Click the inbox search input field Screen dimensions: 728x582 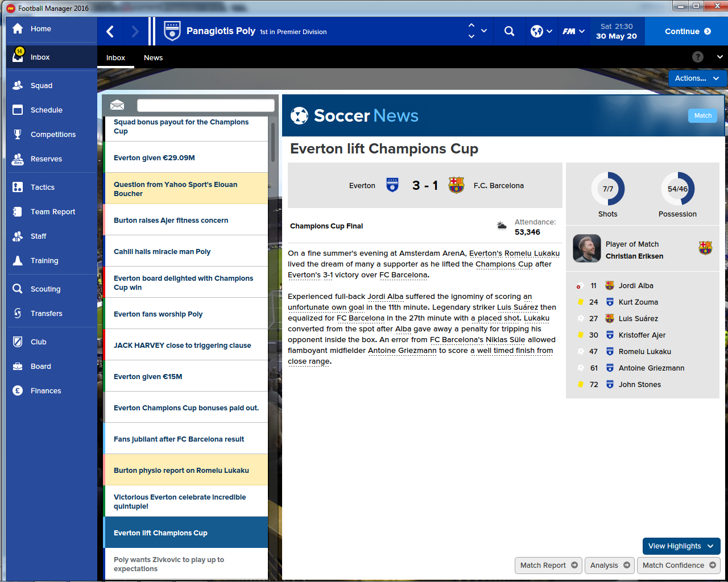[206, 105]
